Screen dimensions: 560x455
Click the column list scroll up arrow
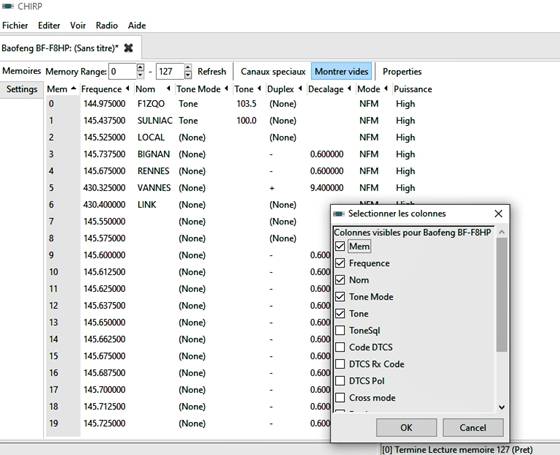[x=501, y=232]
